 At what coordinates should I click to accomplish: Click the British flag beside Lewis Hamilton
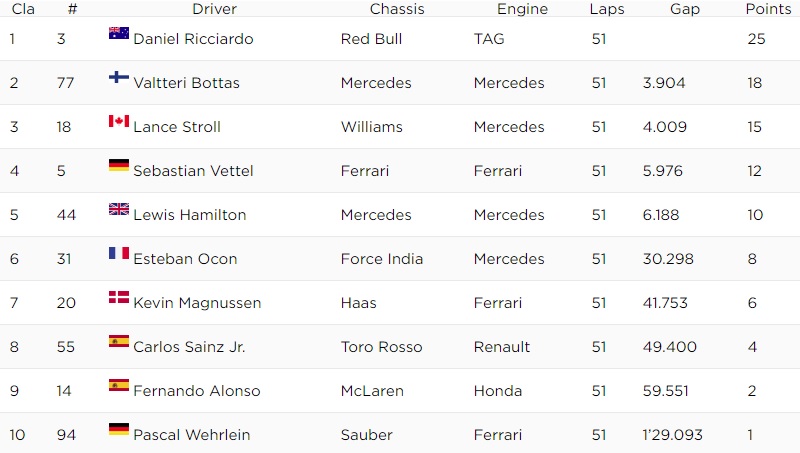pyautogui.click(x=119, y=210)
